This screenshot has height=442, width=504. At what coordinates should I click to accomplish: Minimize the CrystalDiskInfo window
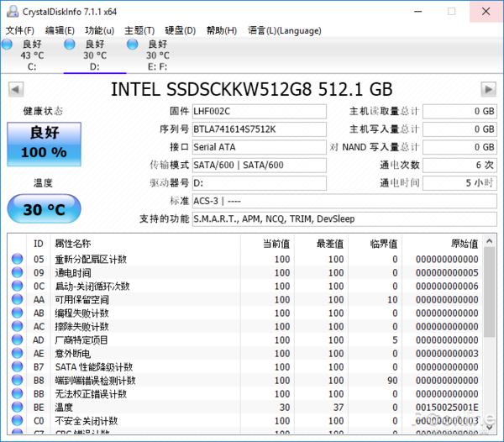coord(417,12)
